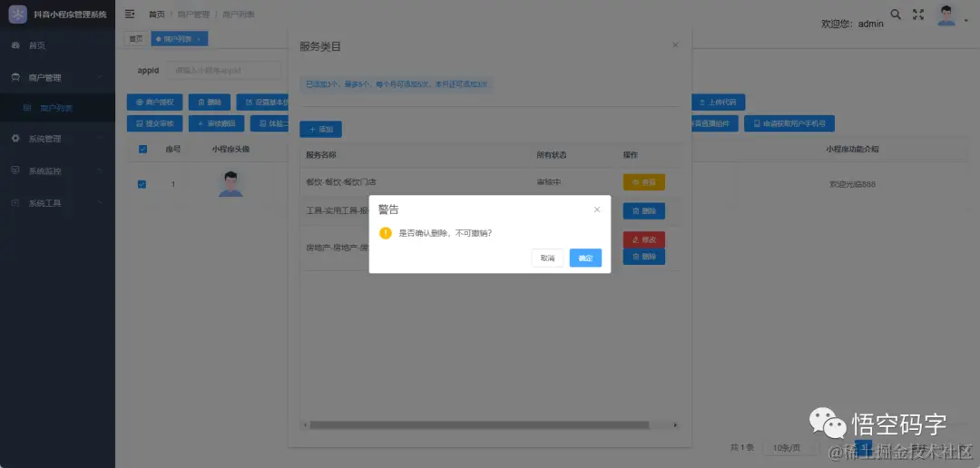This screenshot has width=980, height=468.
Task: Expand 系统监控 sidebar menu
Action: (57, 171)
